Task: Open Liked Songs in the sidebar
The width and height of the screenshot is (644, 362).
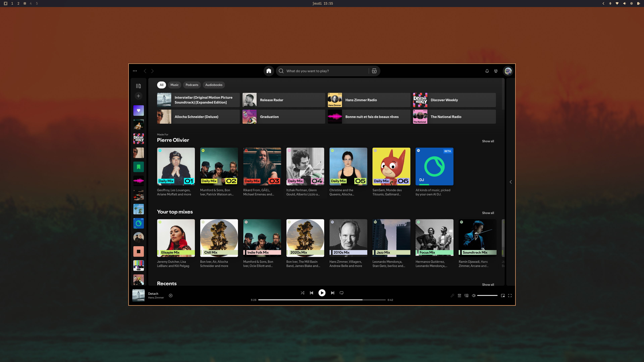Action: pos(139,110)
